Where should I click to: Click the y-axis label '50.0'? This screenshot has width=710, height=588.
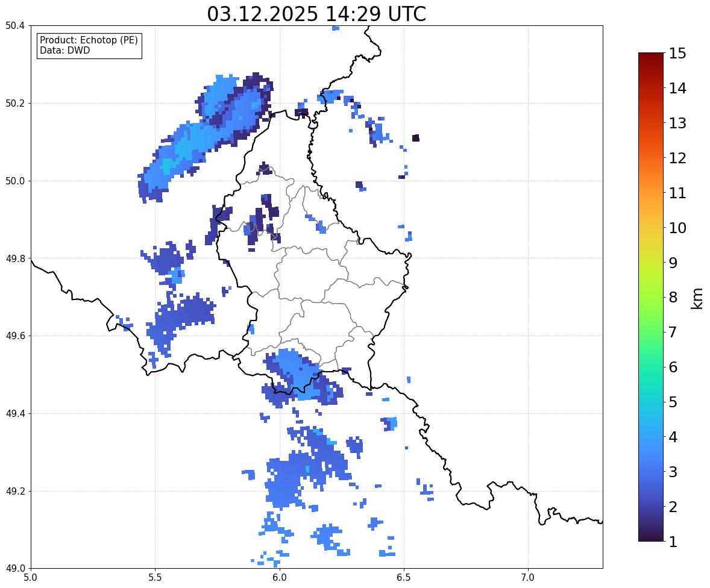(x=15, y=181)
